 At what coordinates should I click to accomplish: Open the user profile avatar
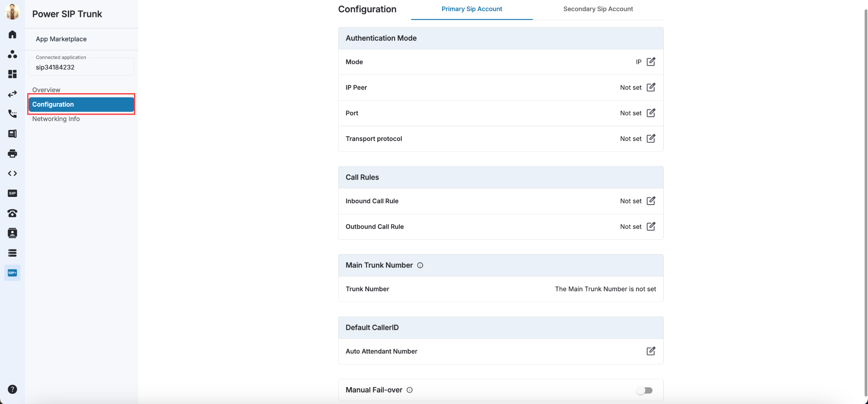pyautogui.click(x=12, y=11)
